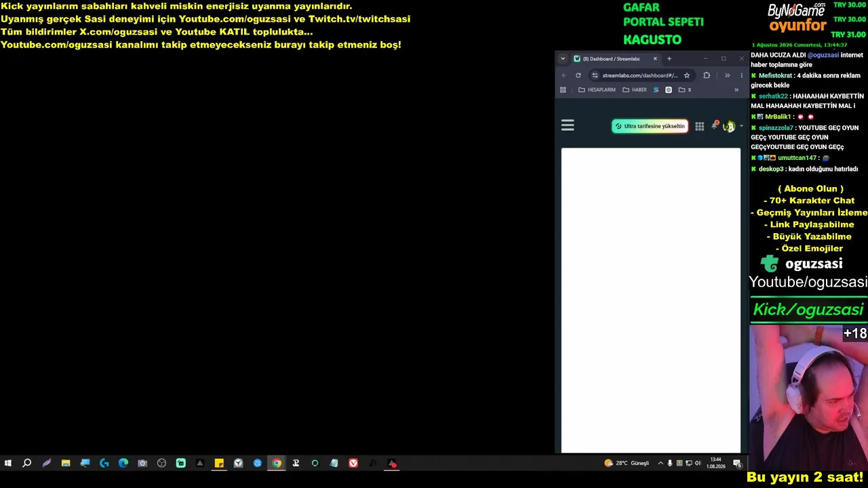View site information in the address bar
Screen dimensions: 868x488
[x=595, y=75]
